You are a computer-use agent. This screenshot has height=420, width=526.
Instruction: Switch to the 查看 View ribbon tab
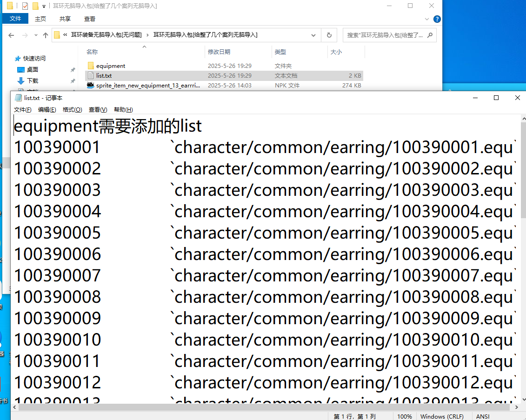pyautogui.click(x=90, y=19)
